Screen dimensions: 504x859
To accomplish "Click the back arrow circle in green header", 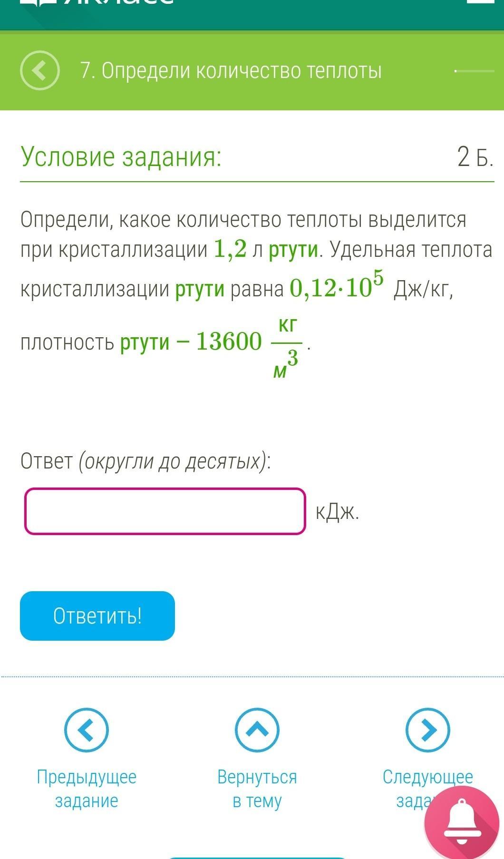I will pyautogui.click(x=40, y=70).
